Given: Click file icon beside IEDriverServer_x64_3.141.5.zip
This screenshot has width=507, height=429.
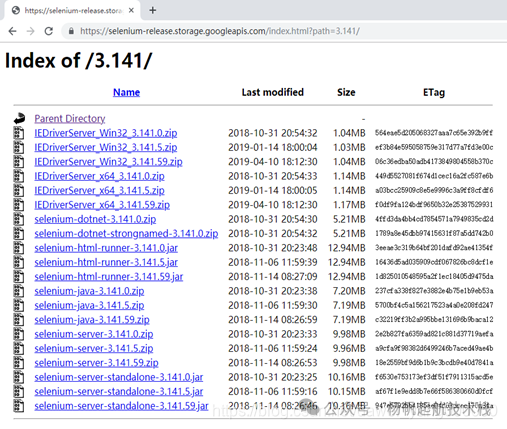Looking at the screenshot, I should (x=19, y=190).
